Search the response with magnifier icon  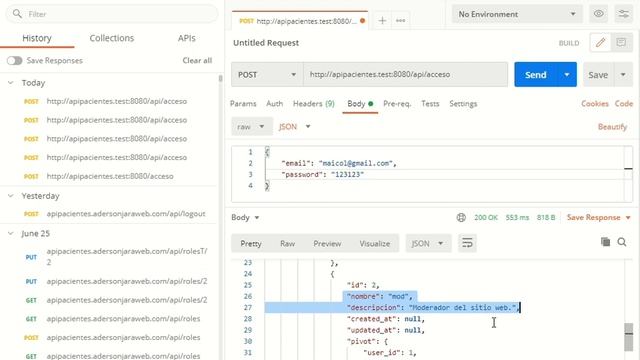pyautogui.click(x=622, y=242)
